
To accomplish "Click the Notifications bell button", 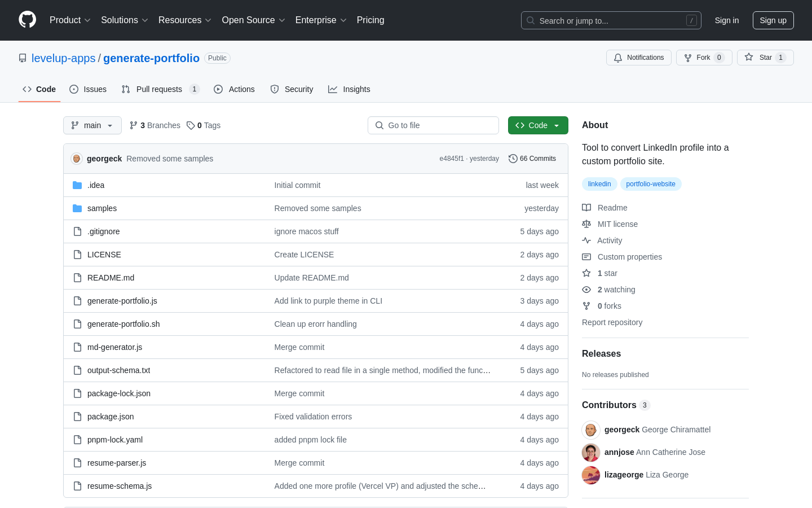I will tap(639, 58).
